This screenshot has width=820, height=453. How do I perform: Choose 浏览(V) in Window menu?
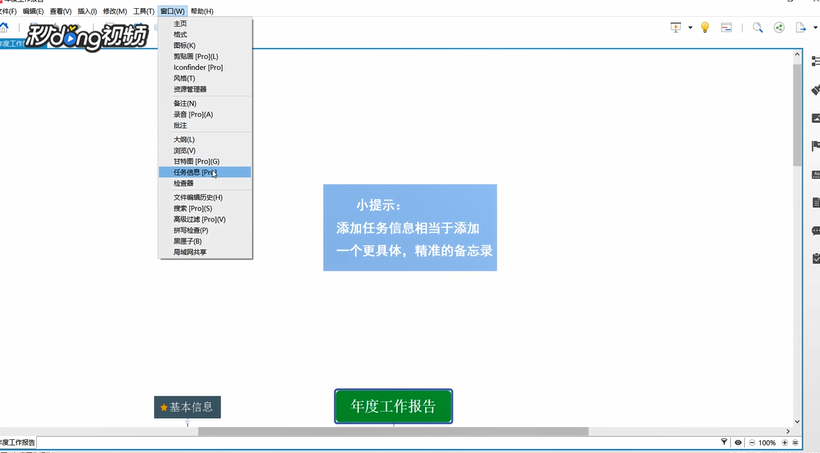click(x=205, y=151)
